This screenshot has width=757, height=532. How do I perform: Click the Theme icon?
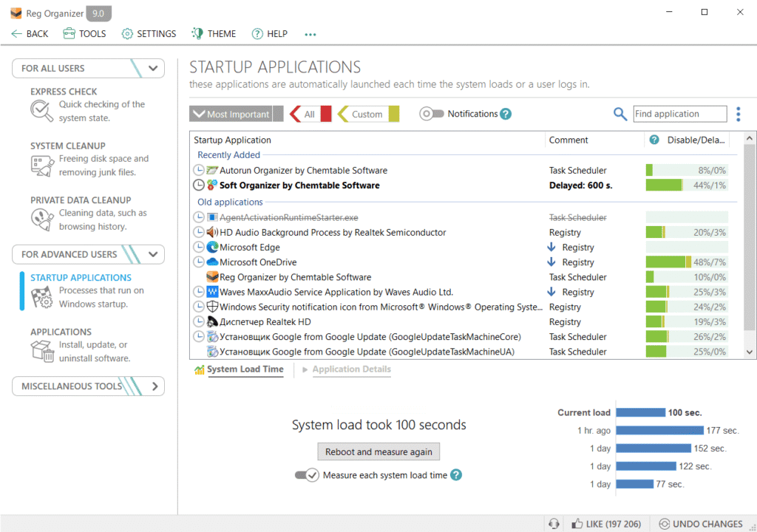[x=197, y=33]
